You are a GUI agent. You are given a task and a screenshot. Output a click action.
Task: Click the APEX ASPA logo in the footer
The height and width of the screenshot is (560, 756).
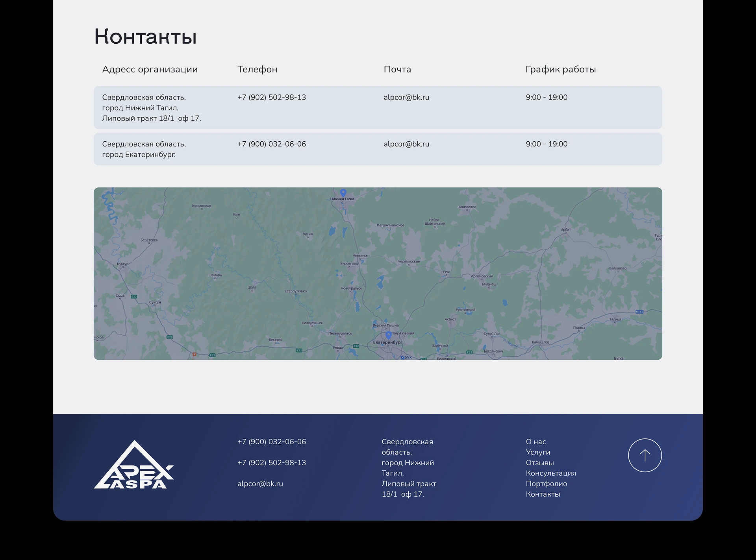click(134, 468)
